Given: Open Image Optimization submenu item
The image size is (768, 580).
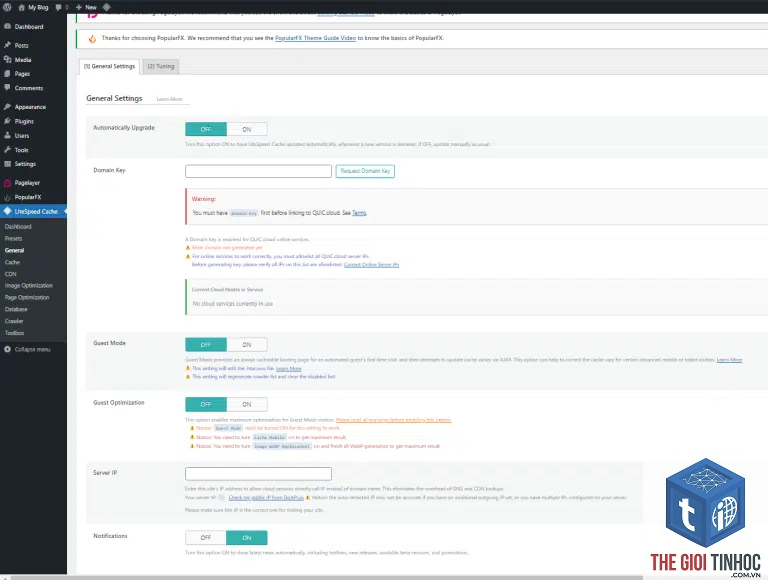Looking at the screenshot, I should pos(28,286).
